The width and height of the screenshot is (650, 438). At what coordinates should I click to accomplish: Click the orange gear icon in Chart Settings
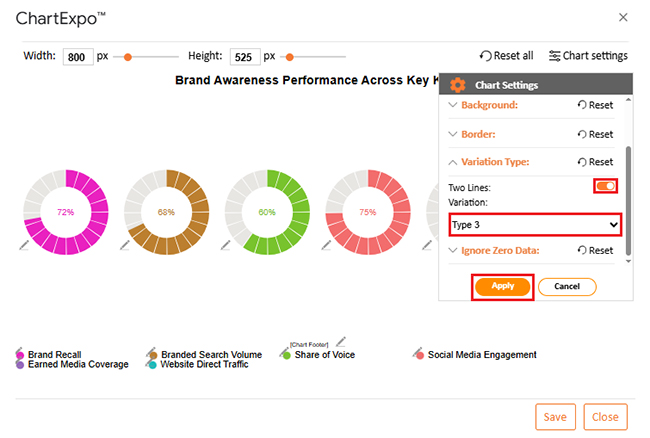458,85
